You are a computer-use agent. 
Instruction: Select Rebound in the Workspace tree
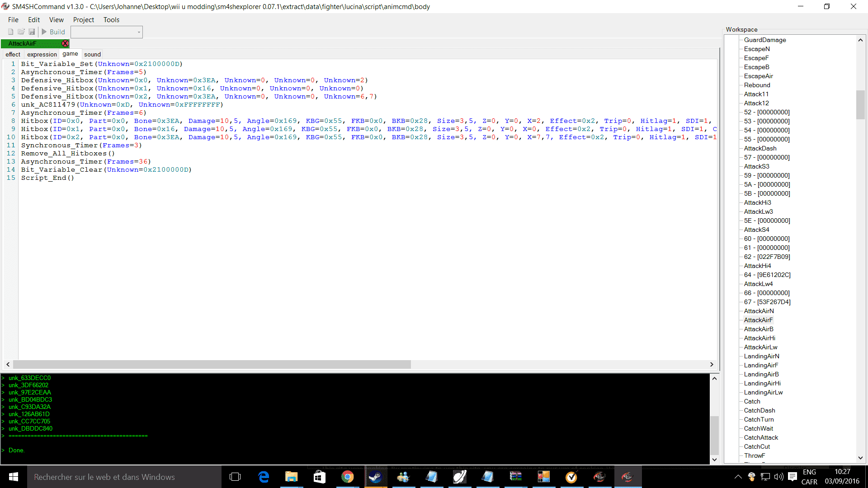757,85
